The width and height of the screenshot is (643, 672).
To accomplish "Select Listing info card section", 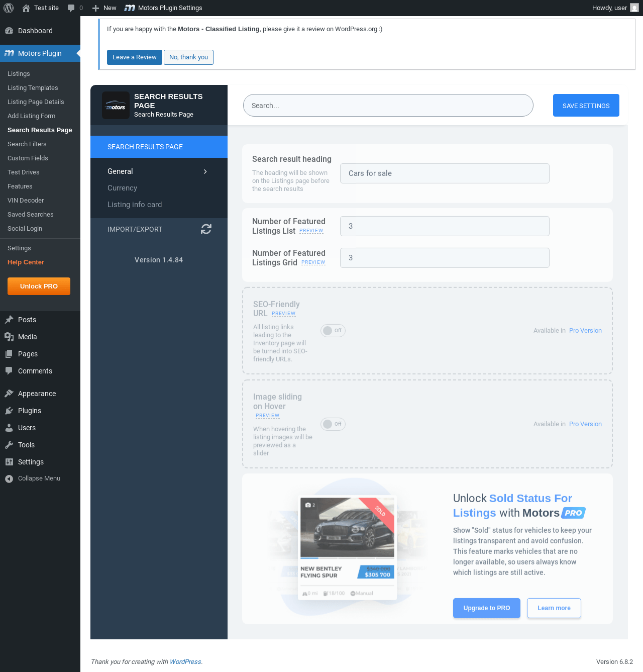I will click(135, 205).
